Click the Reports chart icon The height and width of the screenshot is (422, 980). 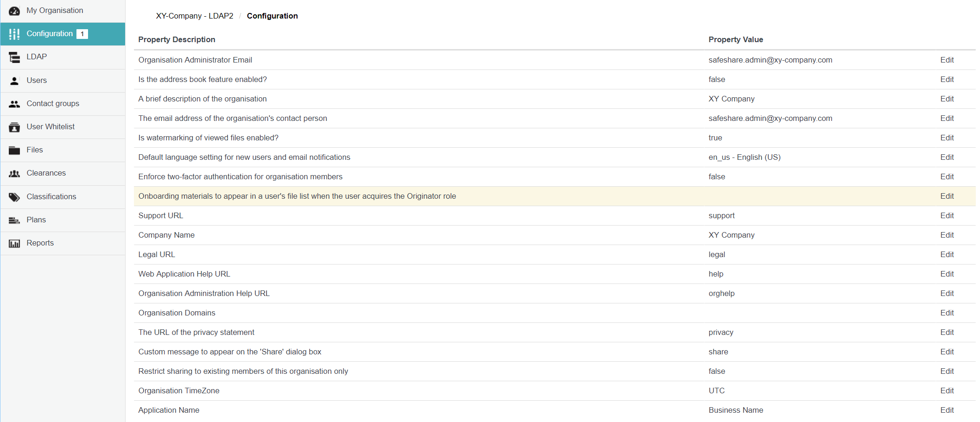click(14, 243)
